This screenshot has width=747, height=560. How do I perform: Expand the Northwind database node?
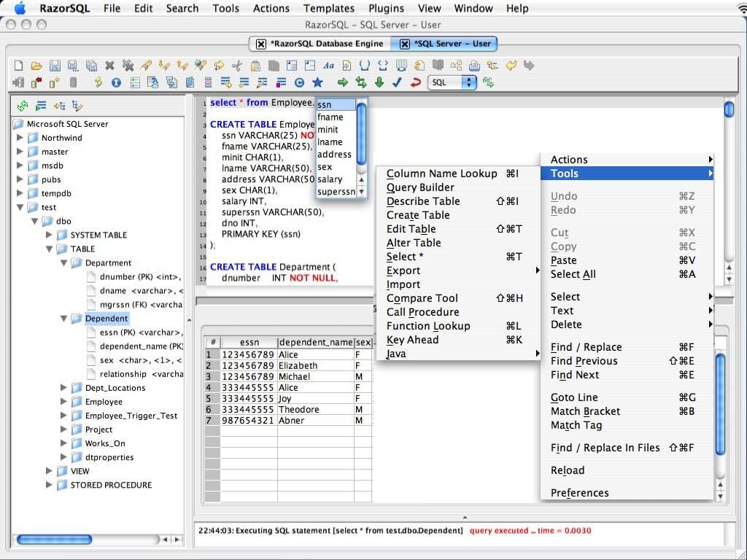click(20, 138)
